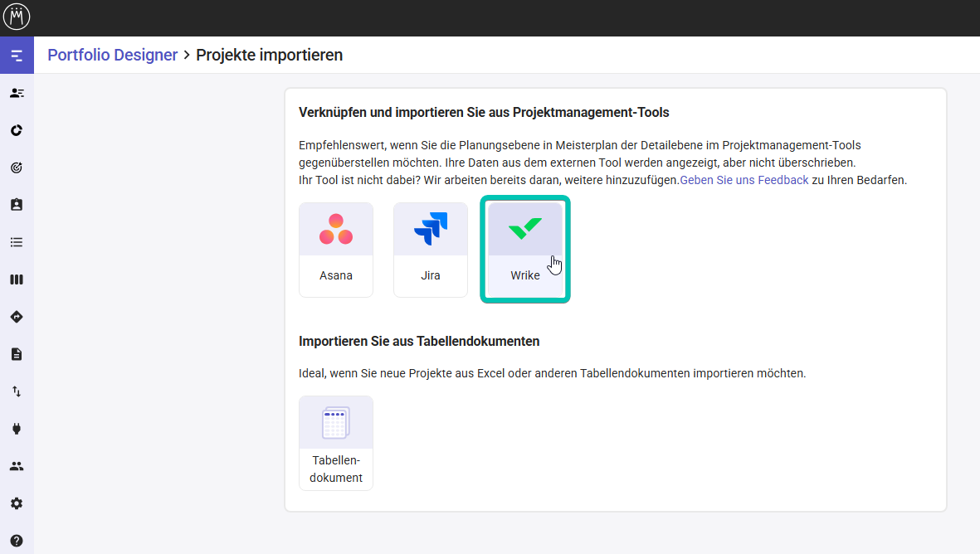The image size is (980, 554).
Task: Click the Meisterplan logo
Action: pyautogui.click(x=17, y=17)
